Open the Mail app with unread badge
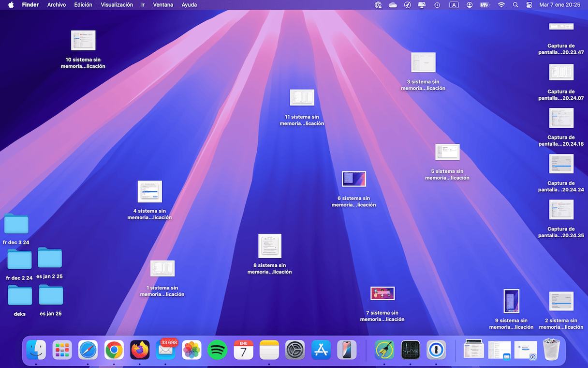The image size is (588, 368). click(x=166, y=350)
